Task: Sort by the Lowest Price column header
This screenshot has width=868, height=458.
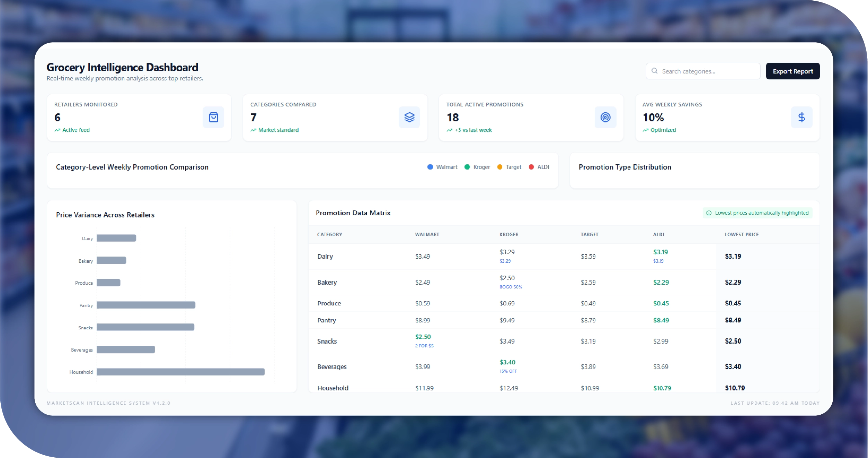Action: [x=742, y=235]
